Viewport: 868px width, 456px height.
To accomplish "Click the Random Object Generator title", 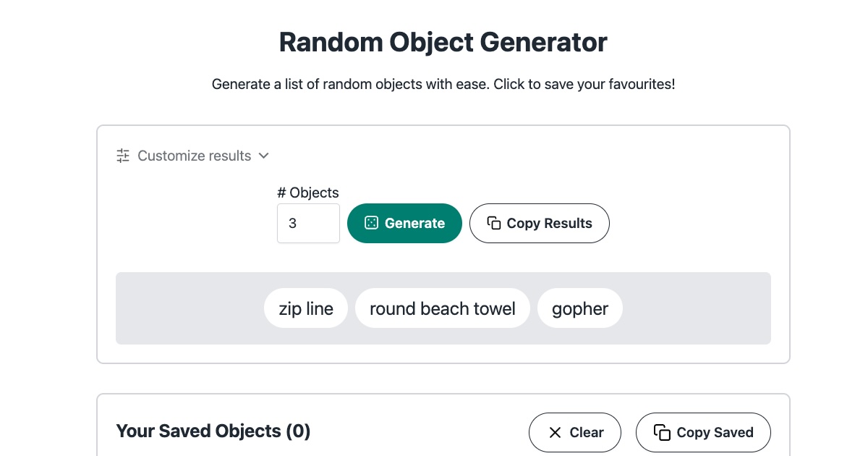I will [x=443, y=42].
